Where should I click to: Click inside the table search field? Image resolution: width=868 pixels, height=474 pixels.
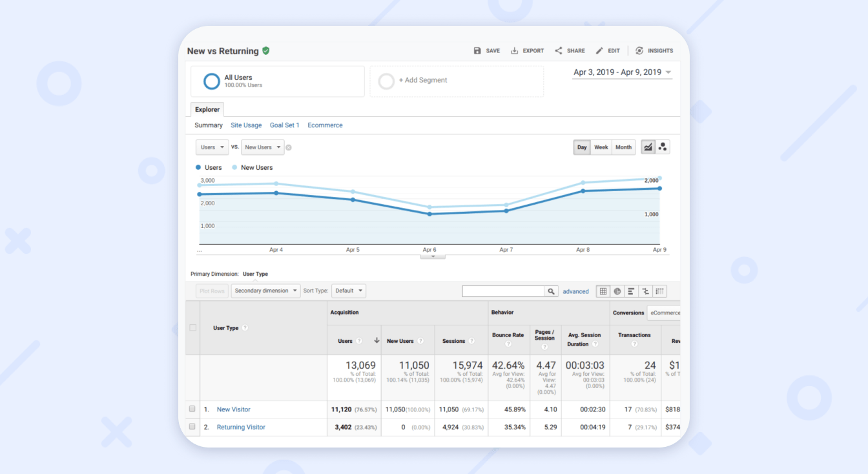point(504,291)
